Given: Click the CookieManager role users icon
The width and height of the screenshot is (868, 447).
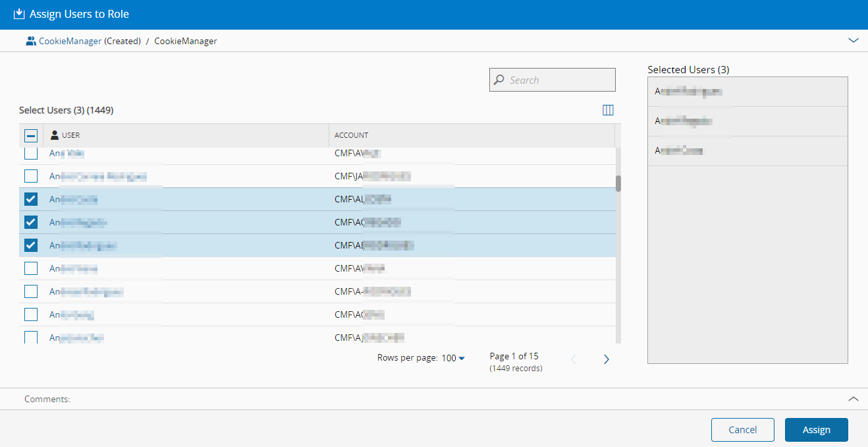Looking at the screenshot, I should click(31, 41).
